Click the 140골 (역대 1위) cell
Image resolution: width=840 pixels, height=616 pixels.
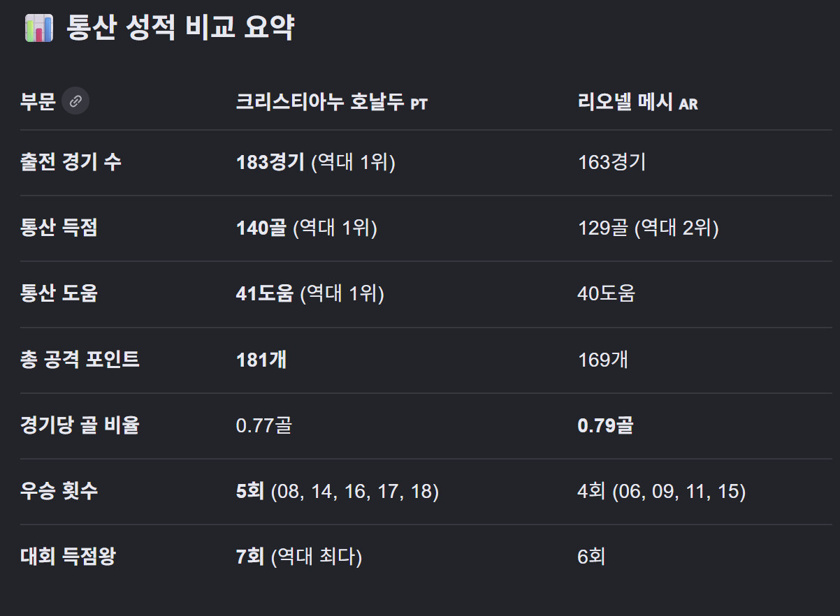point(307,228)
